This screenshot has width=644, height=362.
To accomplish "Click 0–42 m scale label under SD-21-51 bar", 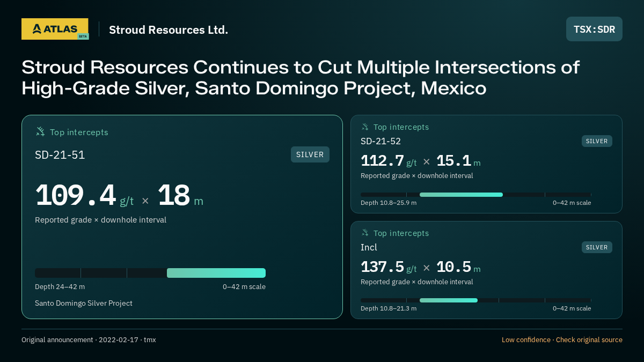I will click(x=244, y=287).
